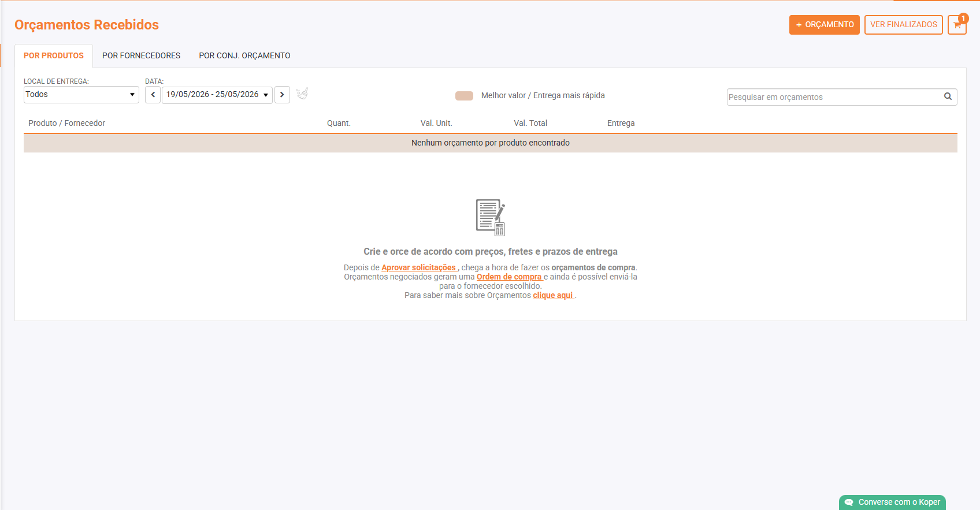This screenshot has height=510, width=980.
Task: Switch to Por Conj. Orçamento tab
Action: [245, 55]
